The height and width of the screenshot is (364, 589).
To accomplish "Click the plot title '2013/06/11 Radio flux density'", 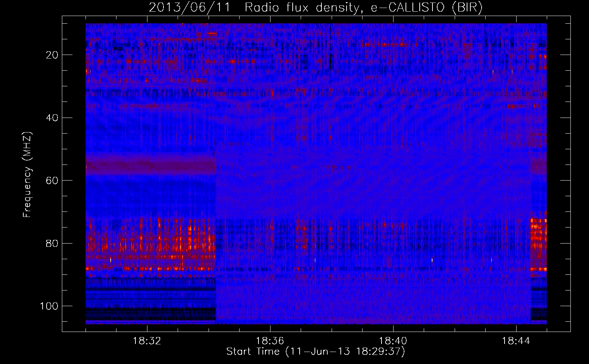I will pyautogui.click(x=316, y=8).
